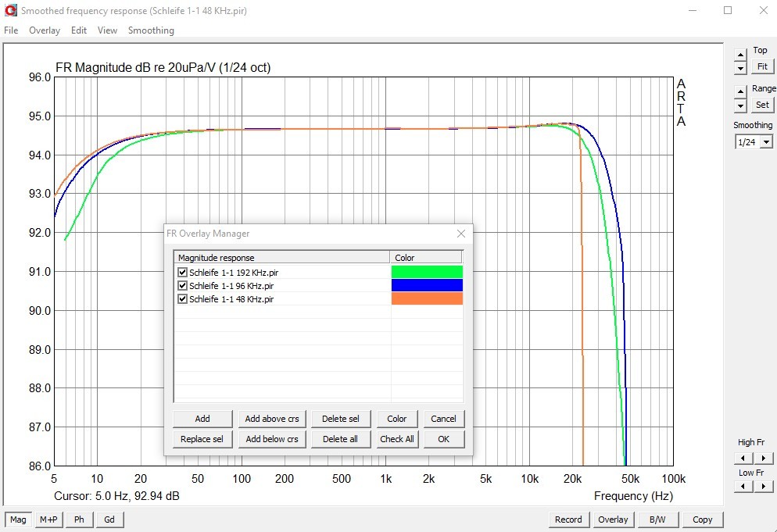Click Delete all button
This screenshot has width=777, height=532.
point(341,439)
